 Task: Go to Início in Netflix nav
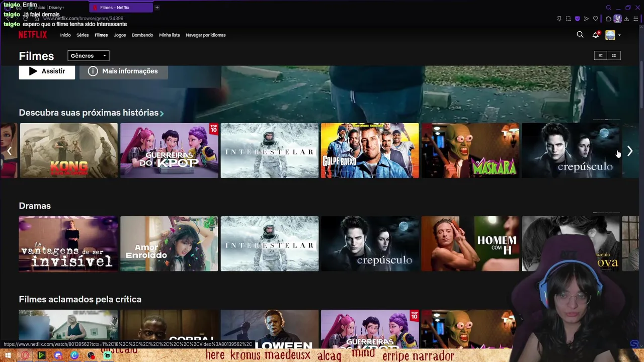tap(65, 35)
